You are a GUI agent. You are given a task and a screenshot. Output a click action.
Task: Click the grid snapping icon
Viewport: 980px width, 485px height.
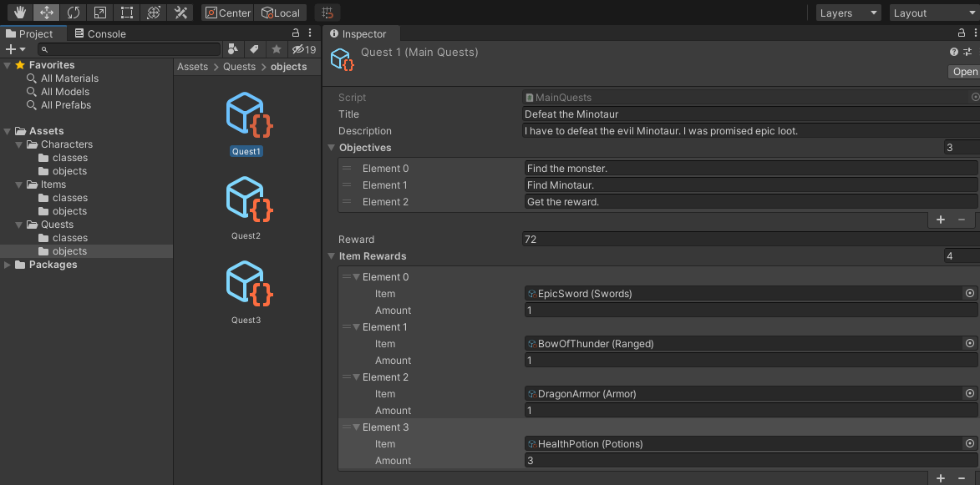(x=328, y=13)
